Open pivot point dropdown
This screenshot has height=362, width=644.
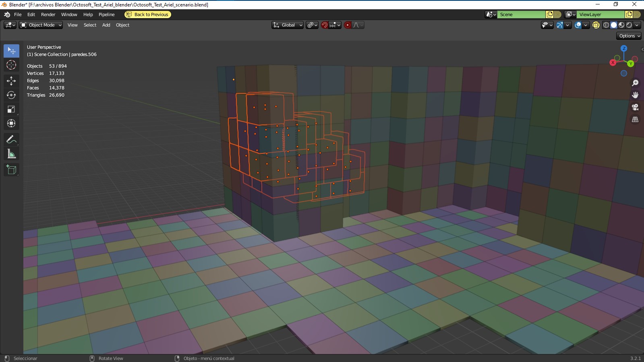[312, 25]
